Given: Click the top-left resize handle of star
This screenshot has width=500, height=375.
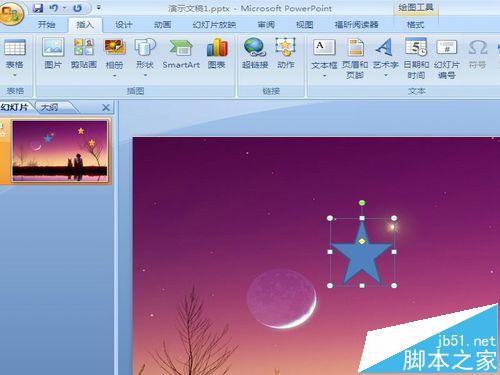Looking at the screenshot, I should tap(330, 218).
